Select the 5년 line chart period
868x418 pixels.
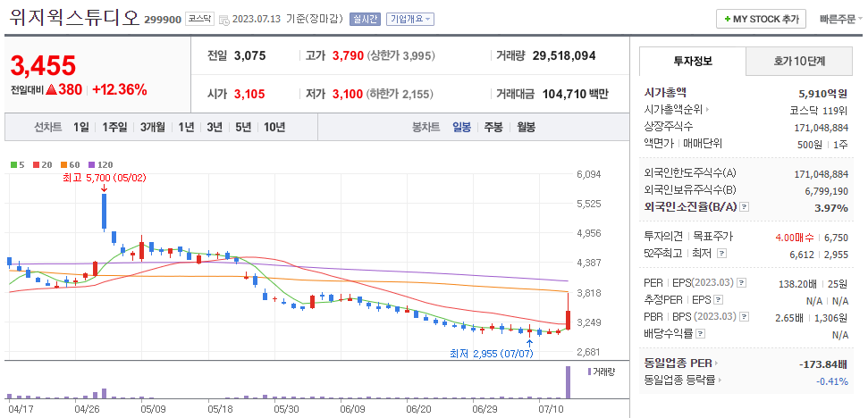(243, 127)
